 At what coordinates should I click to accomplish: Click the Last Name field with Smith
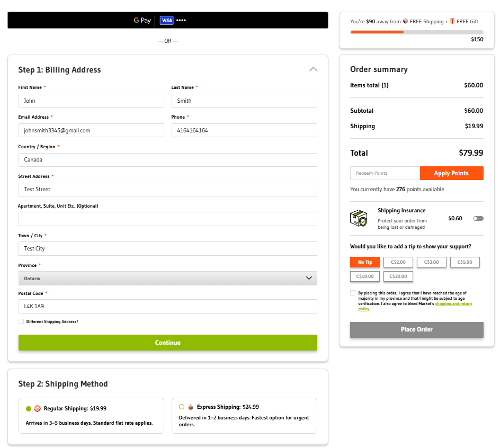tap(244, 101)
